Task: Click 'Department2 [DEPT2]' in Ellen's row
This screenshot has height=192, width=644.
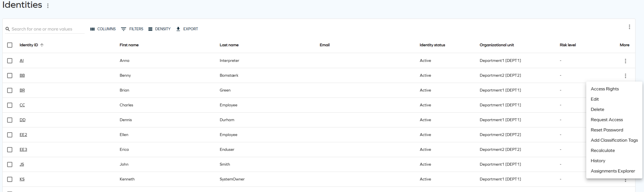Action: pyautogui.click(x=500, y=135)
